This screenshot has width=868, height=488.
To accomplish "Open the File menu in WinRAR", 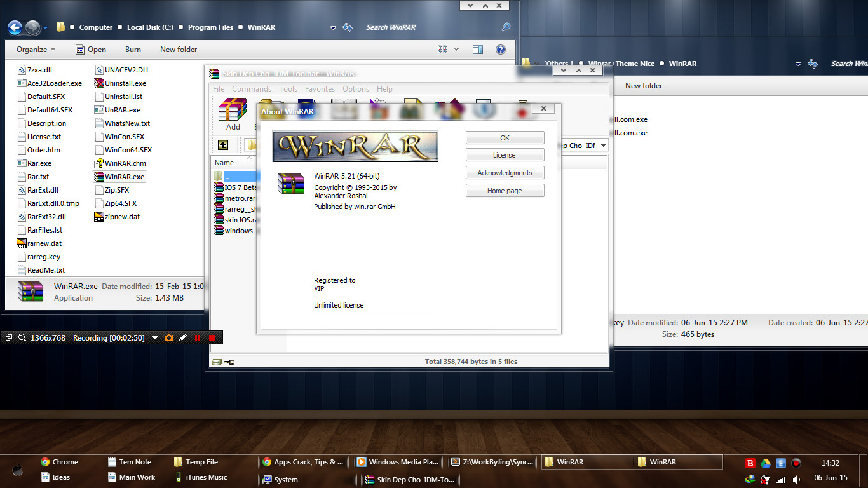I will [219, 89].
